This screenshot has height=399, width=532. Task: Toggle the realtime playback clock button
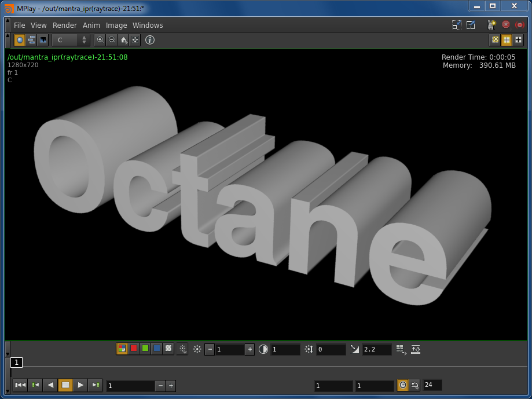403,385
